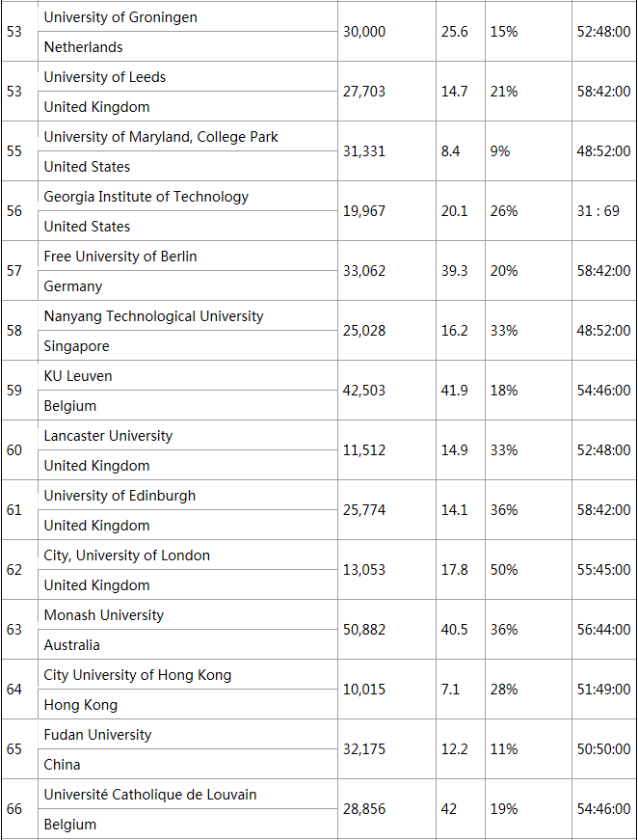Select Université Catholique de Louvain
The height and width of the screenshot is (840, 638).
(x=150, y=795)
